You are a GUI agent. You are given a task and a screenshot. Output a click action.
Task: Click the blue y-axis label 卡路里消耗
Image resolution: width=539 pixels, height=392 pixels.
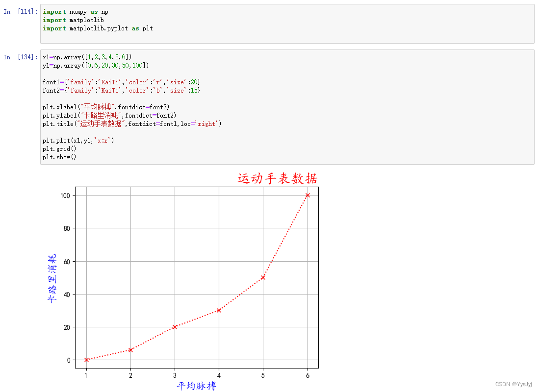[52, 278]
